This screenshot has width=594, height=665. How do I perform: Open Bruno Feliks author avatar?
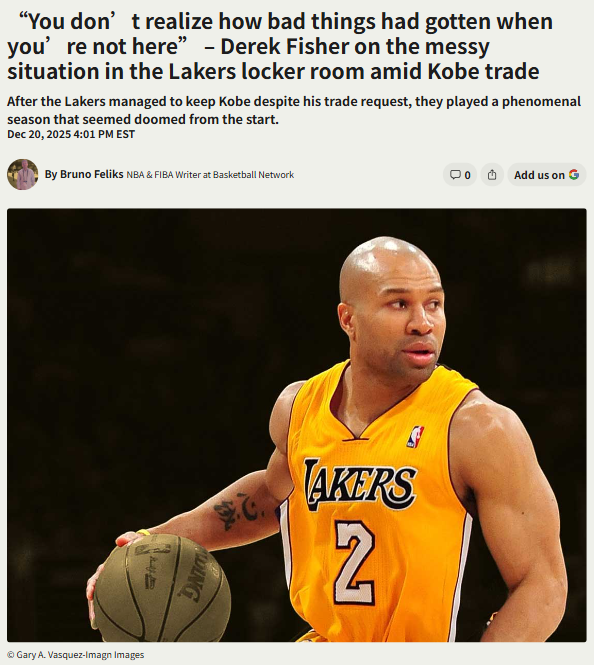22,174
